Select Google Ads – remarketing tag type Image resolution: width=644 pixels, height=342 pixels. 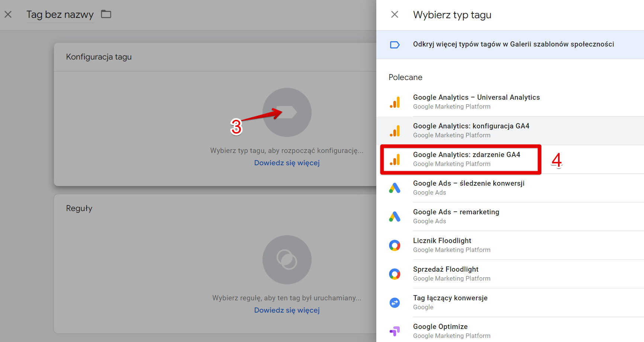tap(510, 217)
